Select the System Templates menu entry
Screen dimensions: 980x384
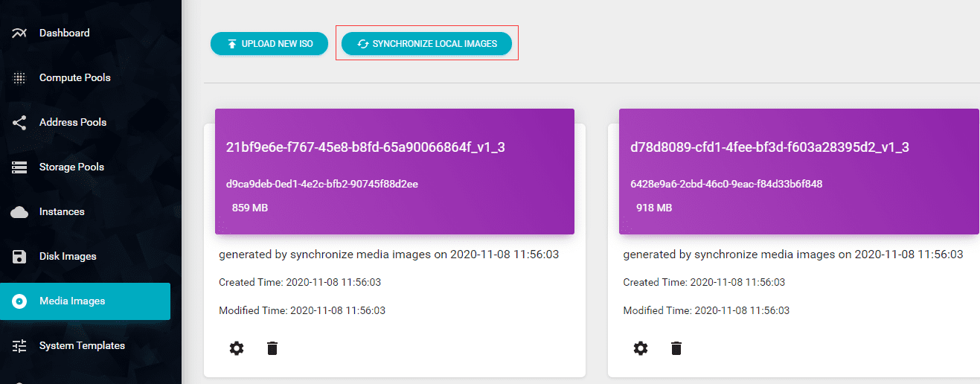82,346
